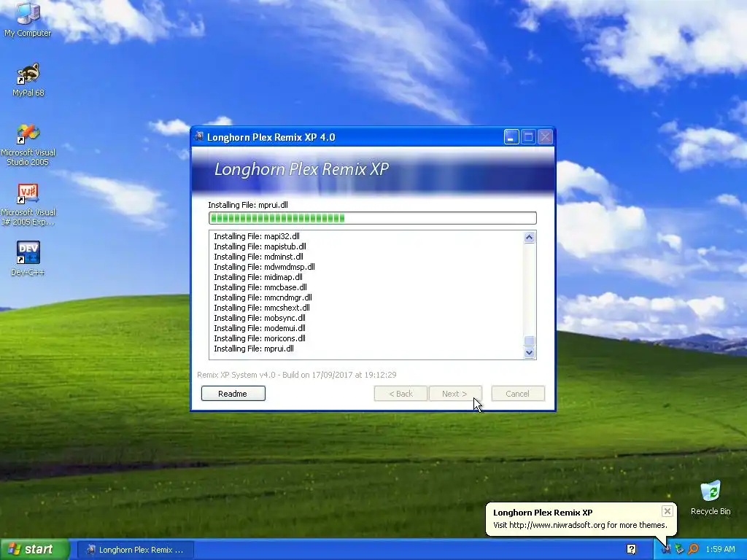Viewport: 747px width, 560px height.
Task: Select the Dev-C++ desktop shortcut
Action: pos(28,259)
